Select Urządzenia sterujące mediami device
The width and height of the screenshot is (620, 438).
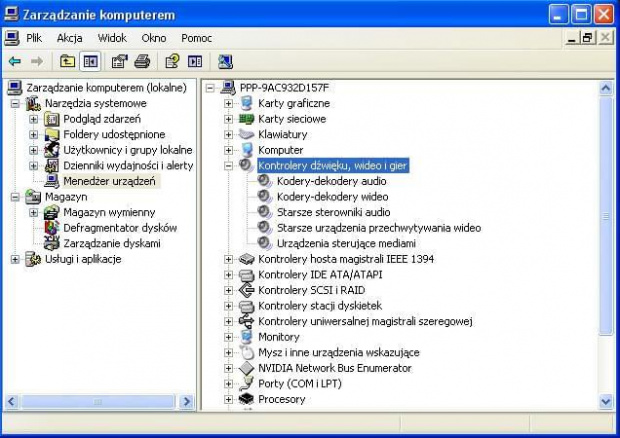346,244
